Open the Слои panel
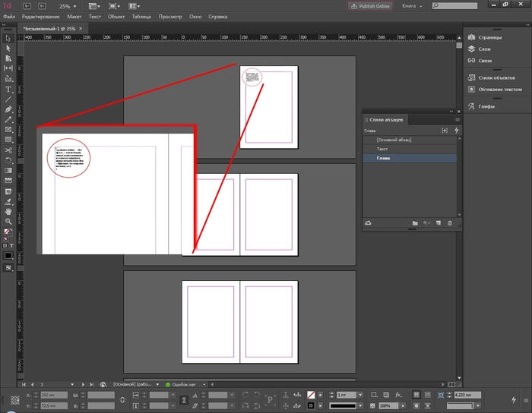 click(x=483, y=49)
